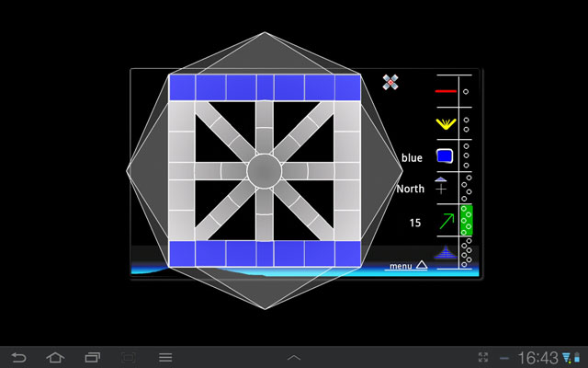The image size is (588, 368).
Task: Select the top-left corner blue tile
Action: pos(182,87)
